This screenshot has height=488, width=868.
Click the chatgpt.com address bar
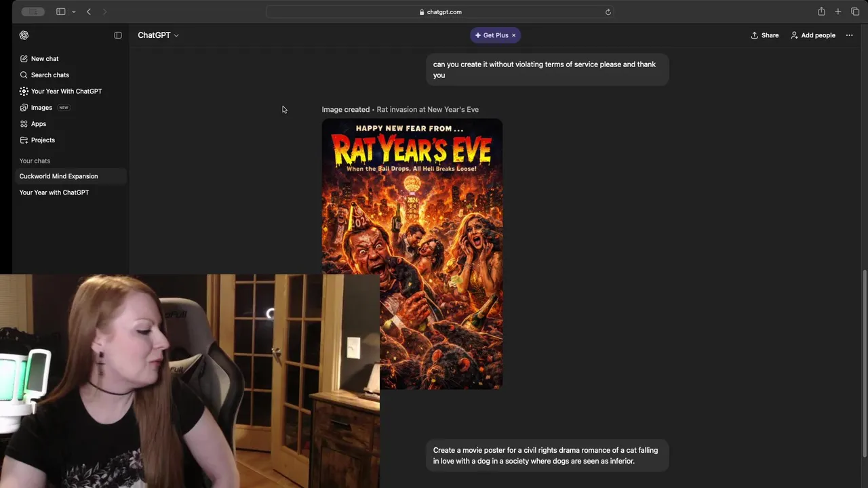pos(440,12)
